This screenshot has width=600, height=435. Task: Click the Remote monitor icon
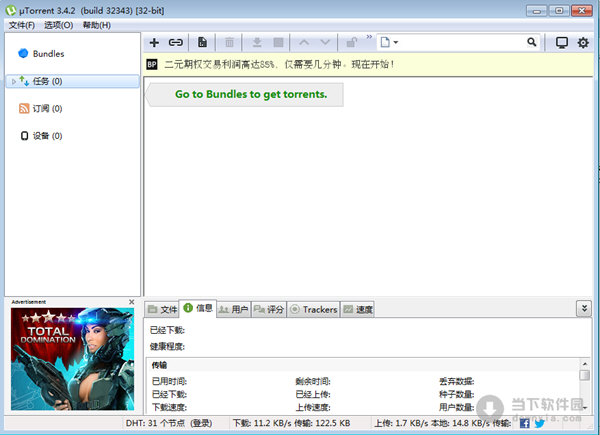click(x=561, y=42)
